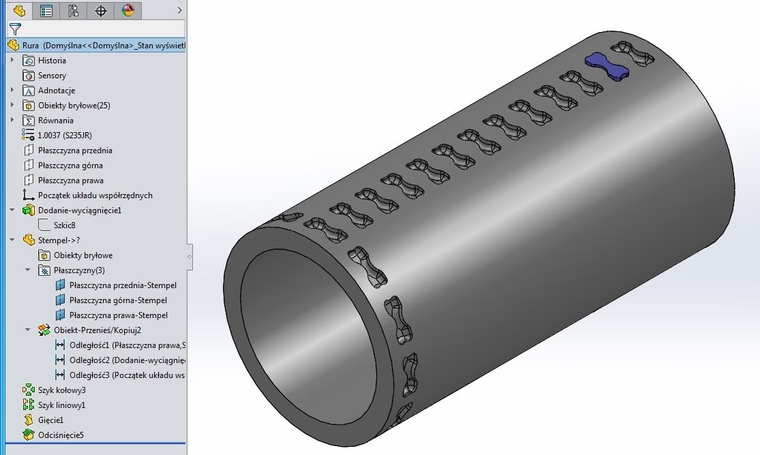This screenshot has height=455, width=760.
Task: Show more manager tabs with arrow
Action: [179, 10]
